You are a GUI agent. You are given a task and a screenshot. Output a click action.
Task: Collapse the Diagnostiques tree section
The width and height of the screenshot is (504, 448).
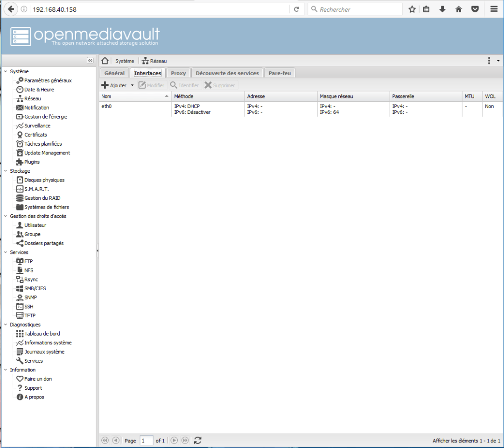[6, 324]
